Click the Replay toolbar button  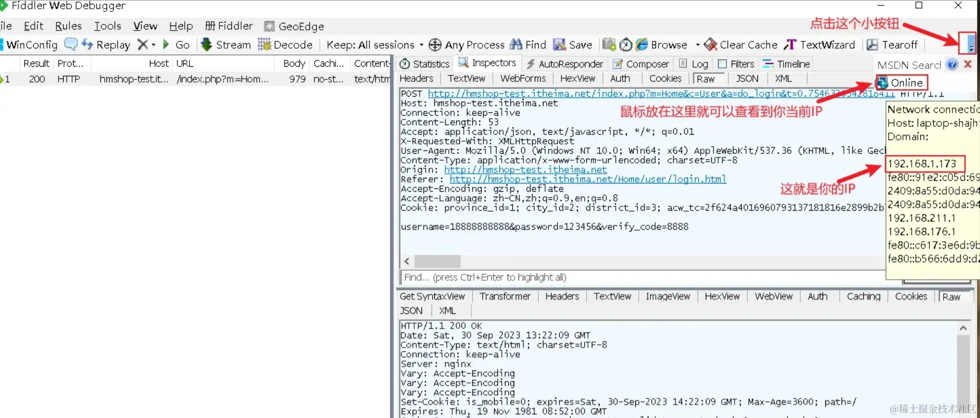[x=106, y=45]
